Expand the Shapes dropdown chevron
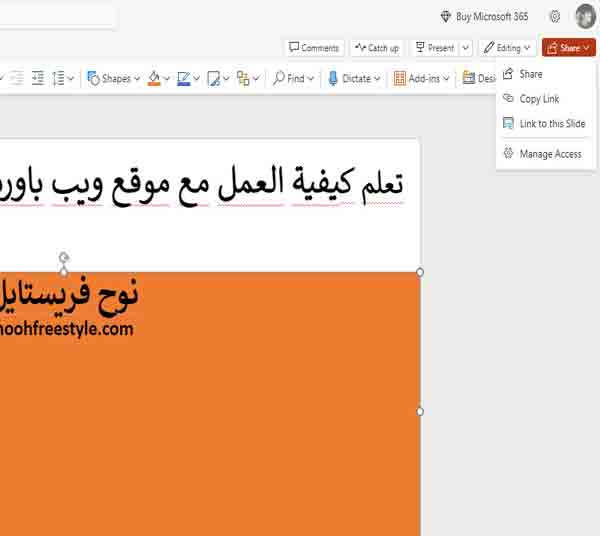The height and width of the screenshot is (536, 600). pyautogui.click(x=137, y=78)
